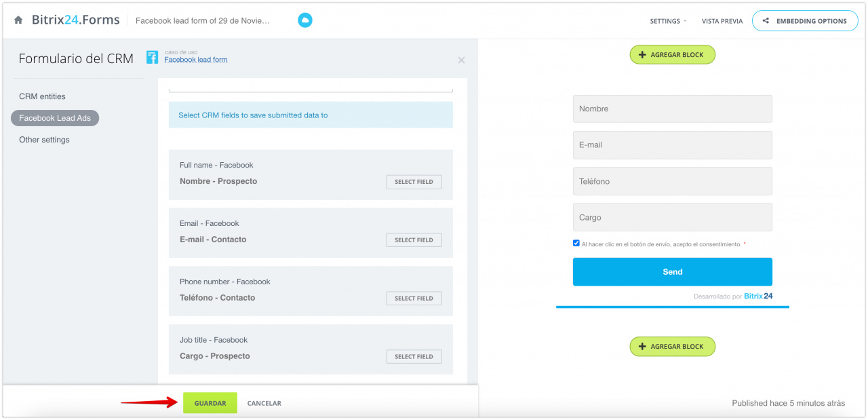Click Bitrix24 link under Send

[758, 296]
